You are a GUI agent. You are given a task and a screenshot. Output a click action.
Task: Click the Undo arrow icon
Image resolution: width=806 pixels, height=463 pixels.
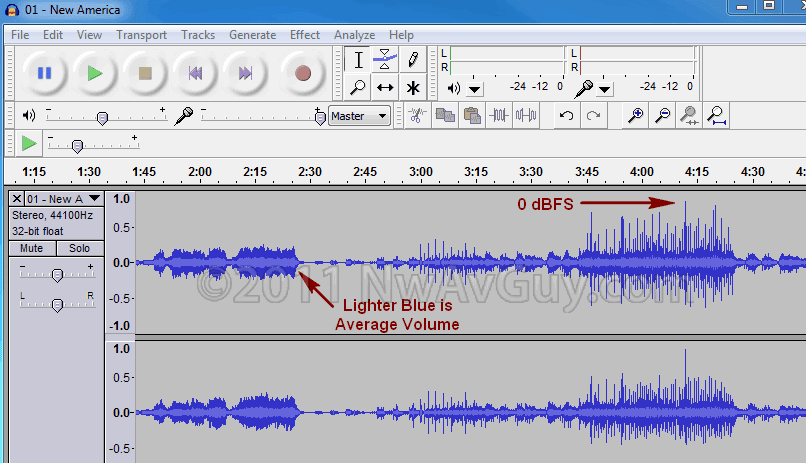[x=566, y=115]
